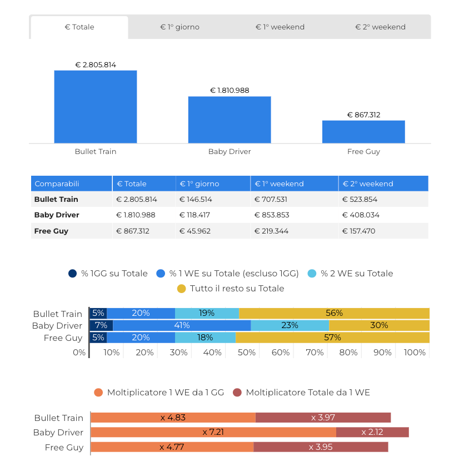This screenshot has height=476, width=459.
Task: Click the € 2° weekend table column header
Action: [x=383, y=184]
